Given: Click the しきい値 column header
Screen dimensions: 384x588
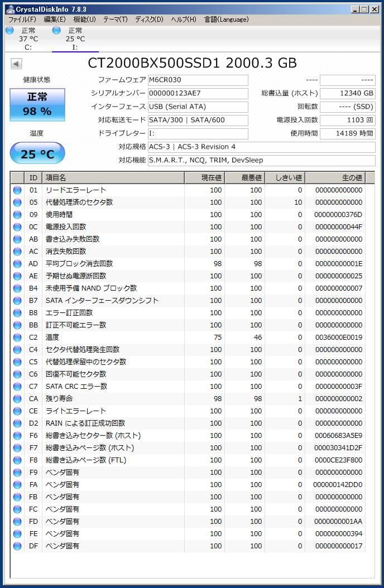Looking at the screenshot, I should pyautogui.click(x=285, y=178).
